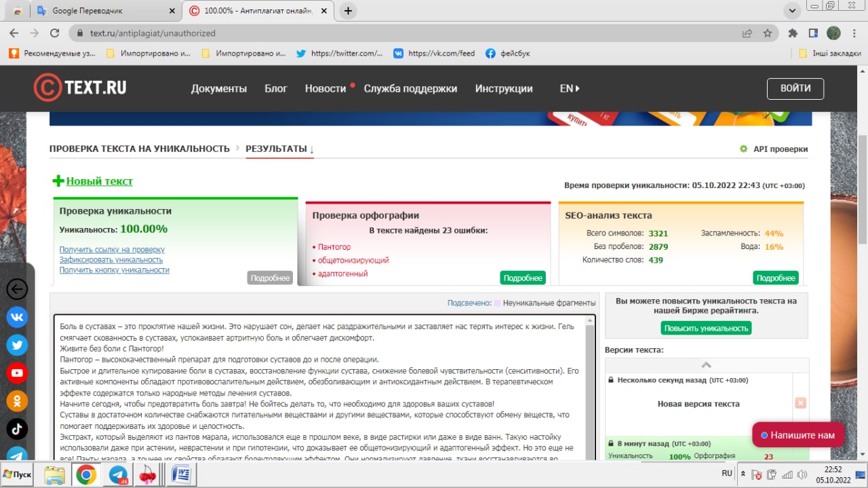Expand the EN language switcher
Screen dimensions: 868x488
(x=570, y=88)
